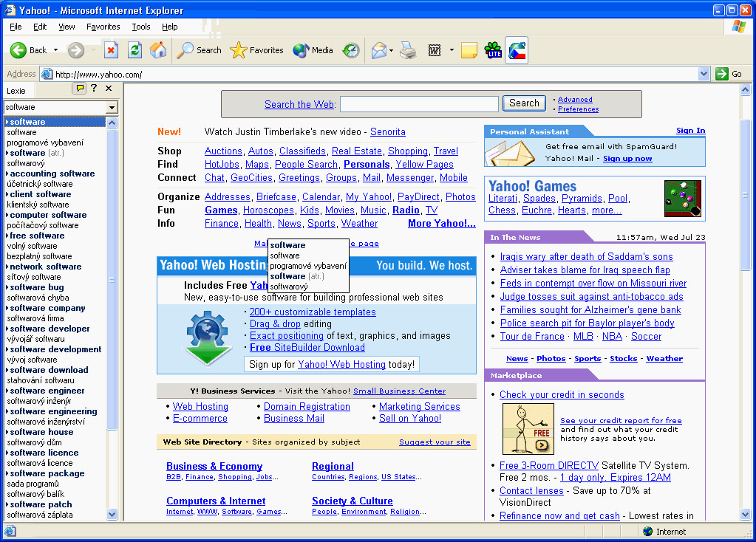Click the page scrollbar down arrow
The width and height of the screenshot is (756, 542).
746,515
